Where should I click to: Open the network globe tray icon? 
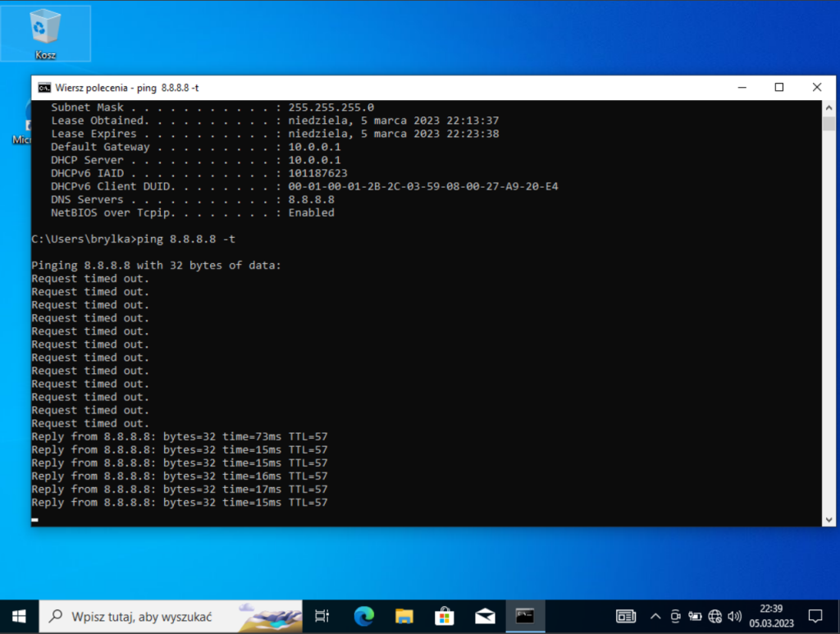[x=715, y=617]
